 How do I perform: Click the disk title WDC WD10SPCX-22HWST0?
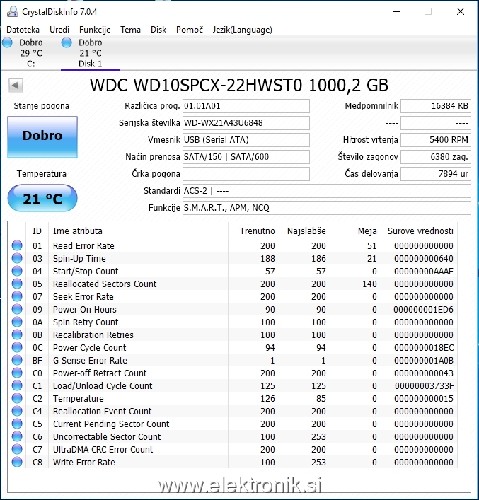196,85
